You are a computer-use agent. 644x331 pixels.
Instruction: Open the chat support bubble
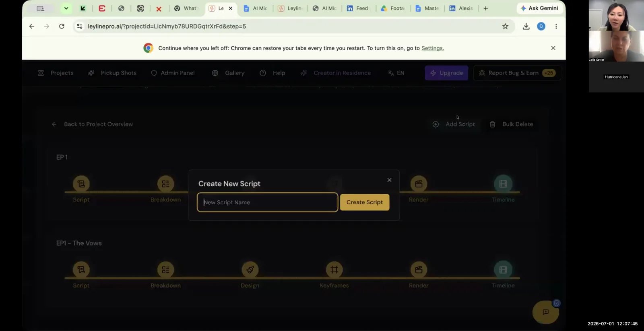click(545, 312)
